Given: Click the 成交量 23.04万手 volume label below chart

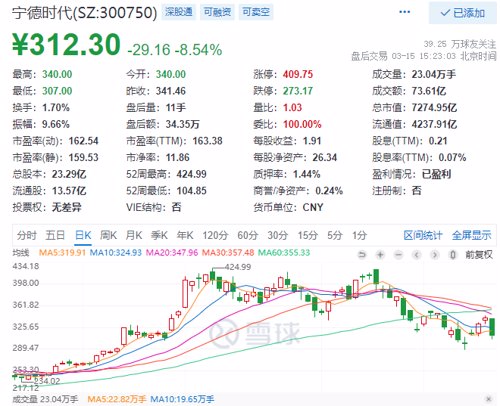Looking at the screenshot, I should (x=45, y=399).
